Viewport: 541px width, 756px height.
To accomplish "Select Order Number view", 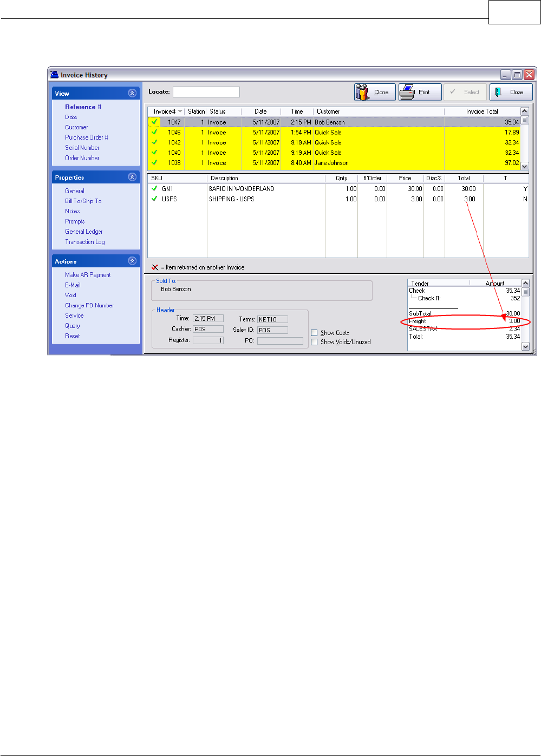I will (82, 158).
